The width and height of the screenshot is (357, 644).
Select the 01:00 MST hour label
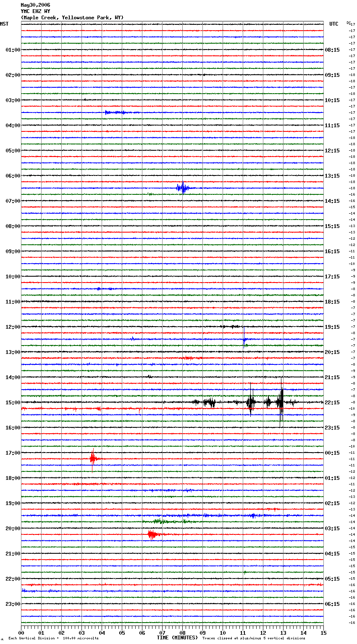13,50
